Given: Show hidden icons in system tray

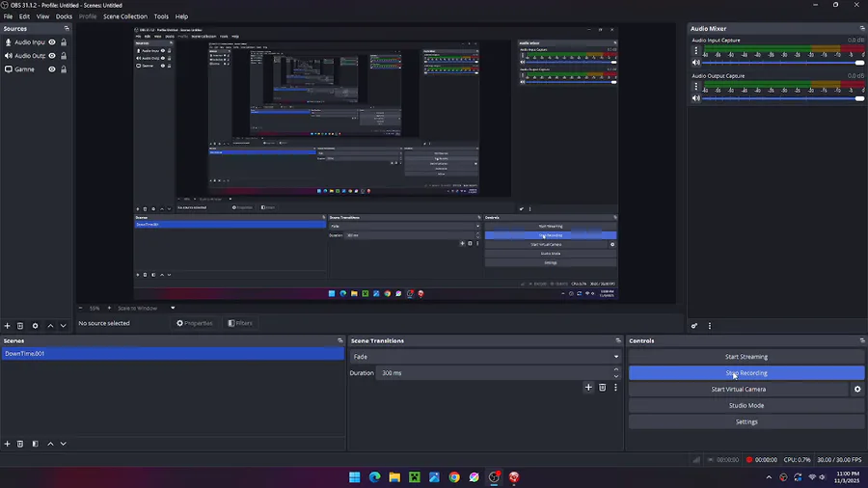Looking at the screenshot, I should pos(769,477).
